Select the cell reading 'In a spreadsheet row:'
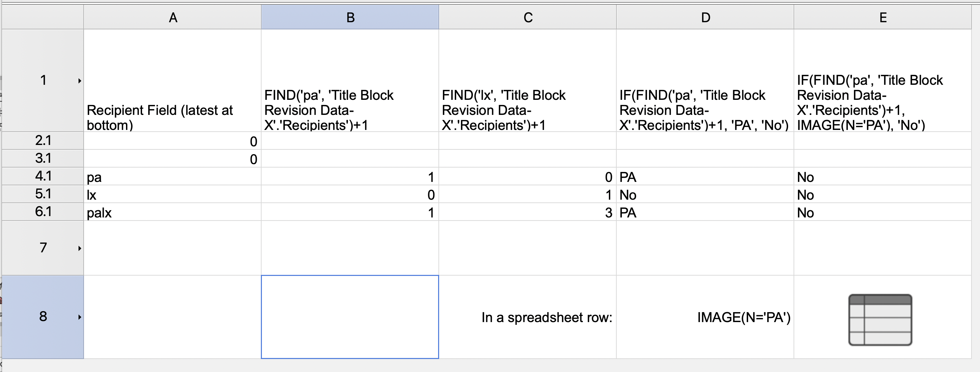Screen dimensions: 980x372 527,317
